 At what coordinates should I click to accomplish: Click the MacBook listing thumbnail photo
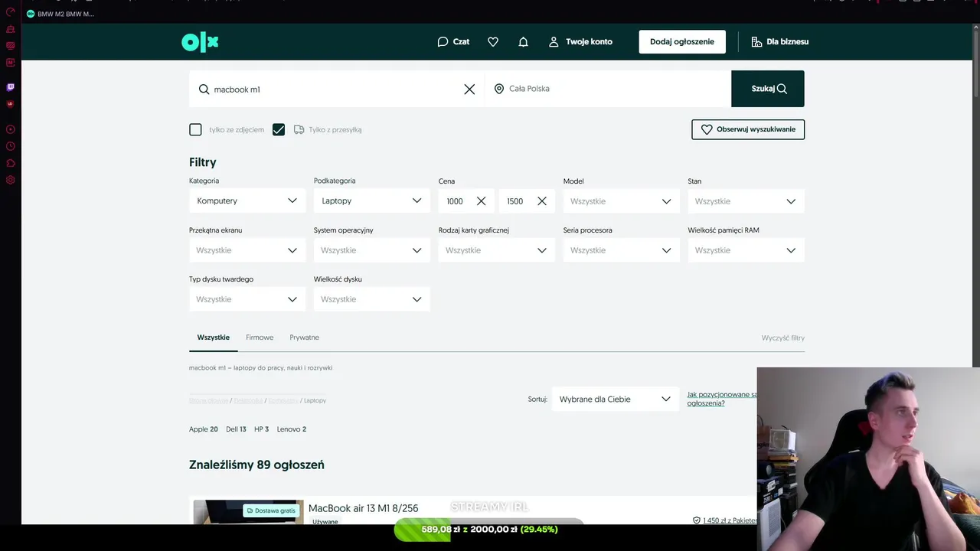[x=248, y=512]
